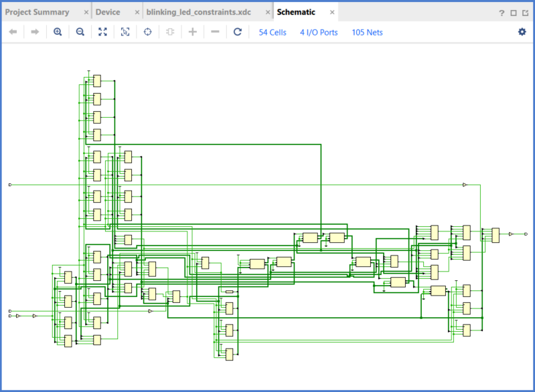The width and height of the screenshot is (535, 392).
Task: Open schematic settings gear
Action: 522,32
